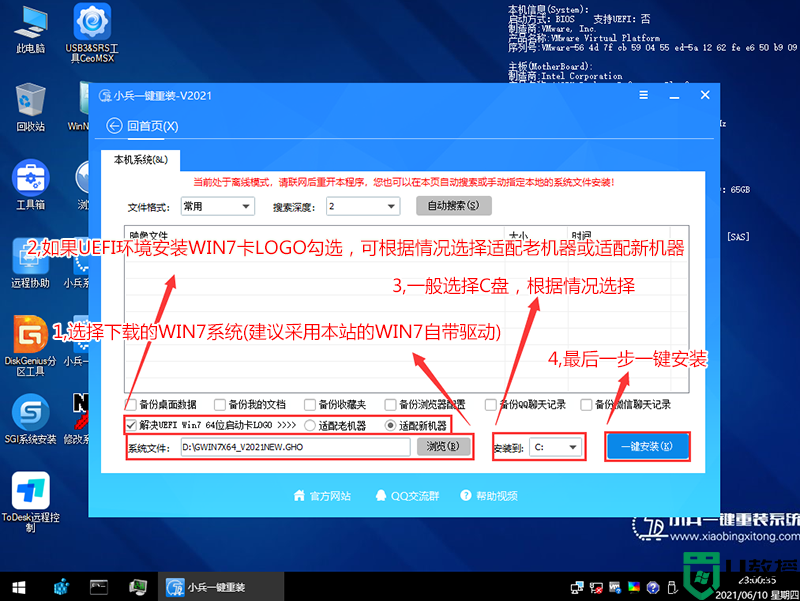
Task: Check 备份浏览器配置 option
Action: click(x=390, y=405)
